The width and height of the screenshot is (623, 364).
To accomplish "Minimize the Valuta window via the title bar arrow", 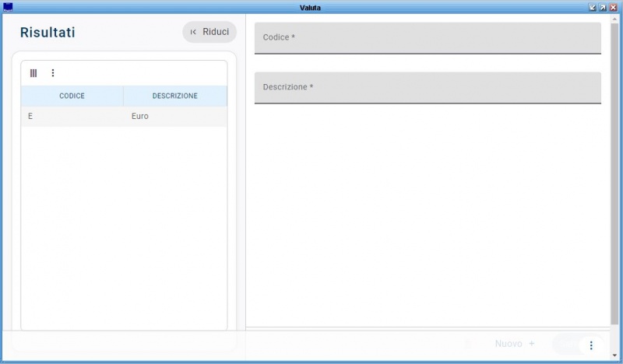I will (593, 7).
